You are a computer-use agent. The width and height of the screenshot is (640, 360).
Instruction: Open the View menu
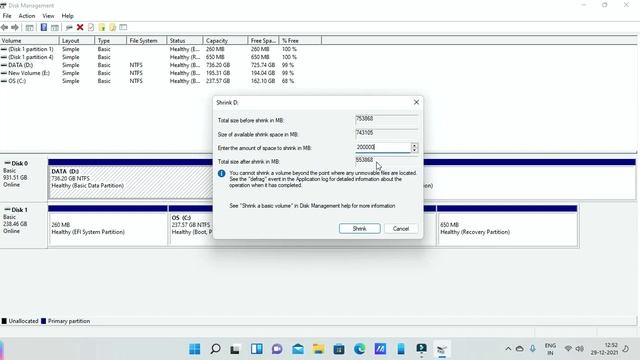(x=48, y=16)
